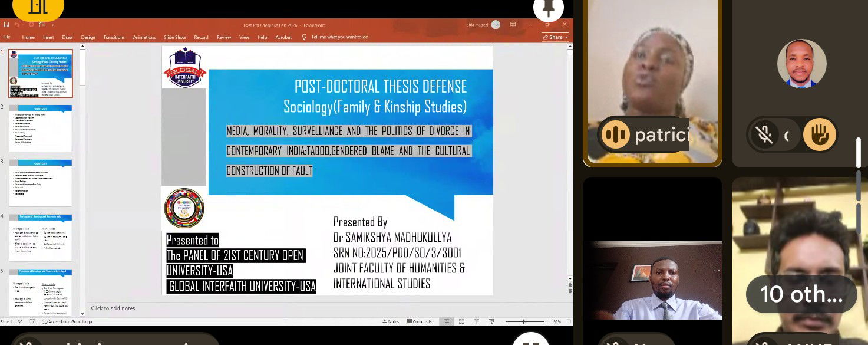The width and height of the screenshot is (868, 345).
Task: Click the Undo arrow icon
Action: pyautogui.click(x=17, y=25)
